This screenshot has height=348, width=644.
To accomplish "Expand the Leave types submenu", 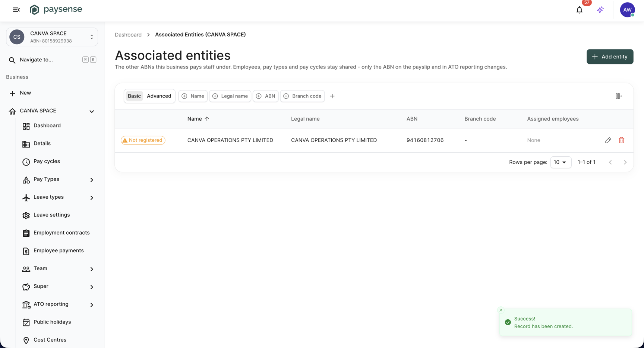I will click(92, 198).
